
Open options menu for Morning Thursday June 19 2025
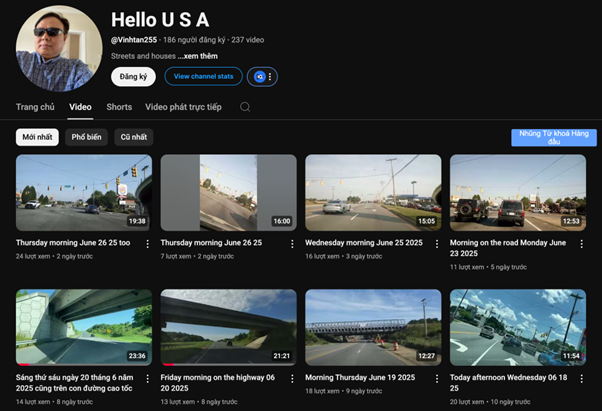(x=437, y=379)
